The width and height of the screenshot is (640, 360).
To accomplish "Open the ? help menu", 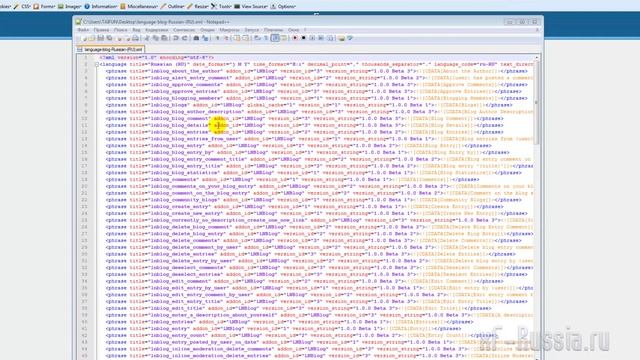I will (x=305, y=30).
